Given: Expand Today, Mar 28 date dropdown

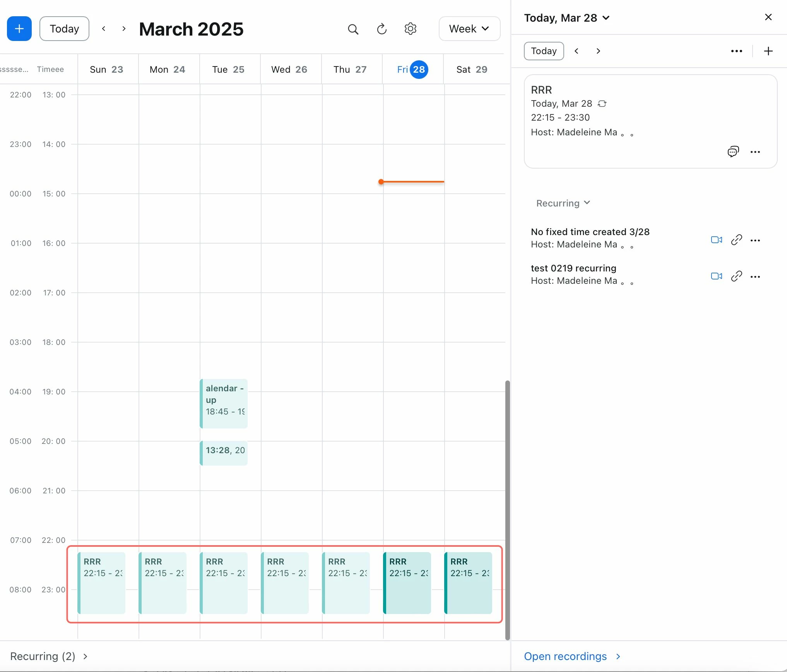Looking at the screenshot, I should pos(566,18).
